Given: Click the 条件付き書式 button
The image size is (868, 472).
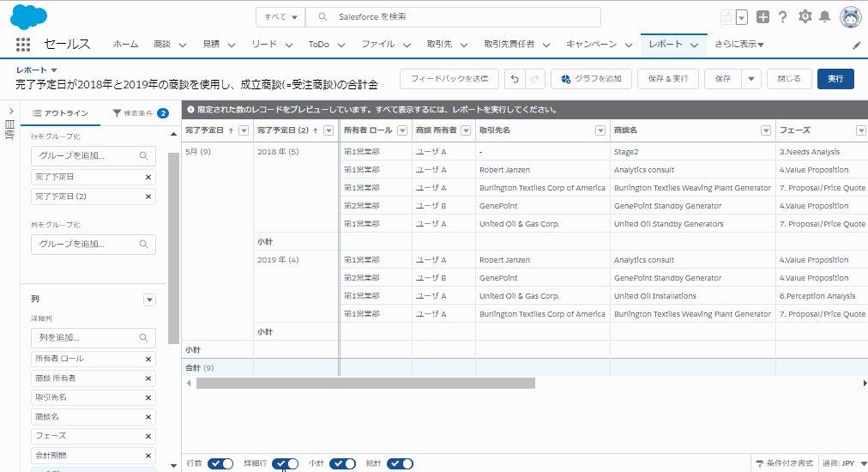Looking at the screenshot, I should click(785, 463).
